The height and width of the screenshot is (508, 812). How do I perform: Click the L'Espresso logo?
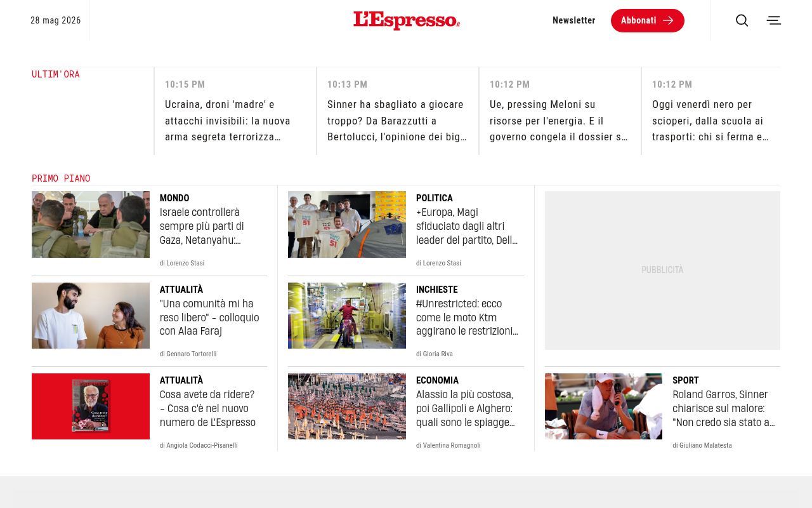407,20
